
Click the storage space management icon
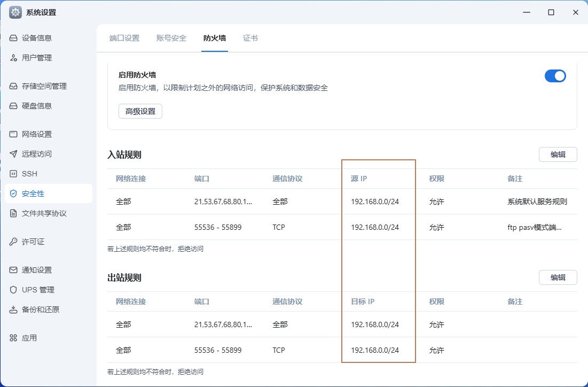coord(13,86)
